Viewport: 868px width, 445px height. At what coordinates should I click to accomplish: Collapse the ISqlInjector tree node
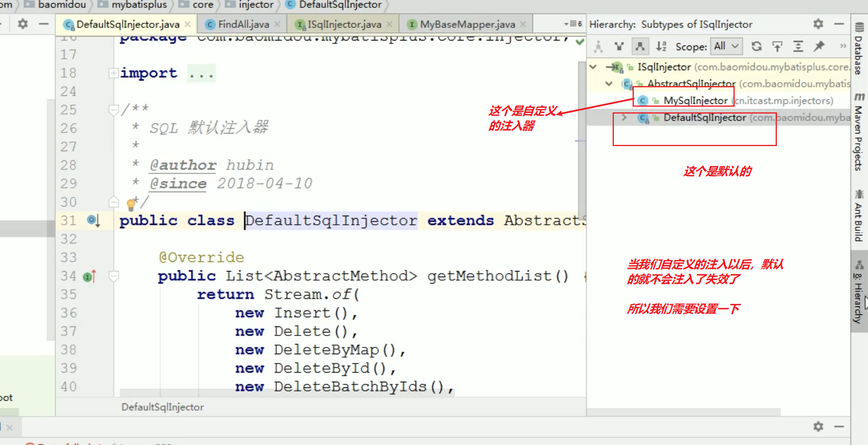[x=593, y=67]
